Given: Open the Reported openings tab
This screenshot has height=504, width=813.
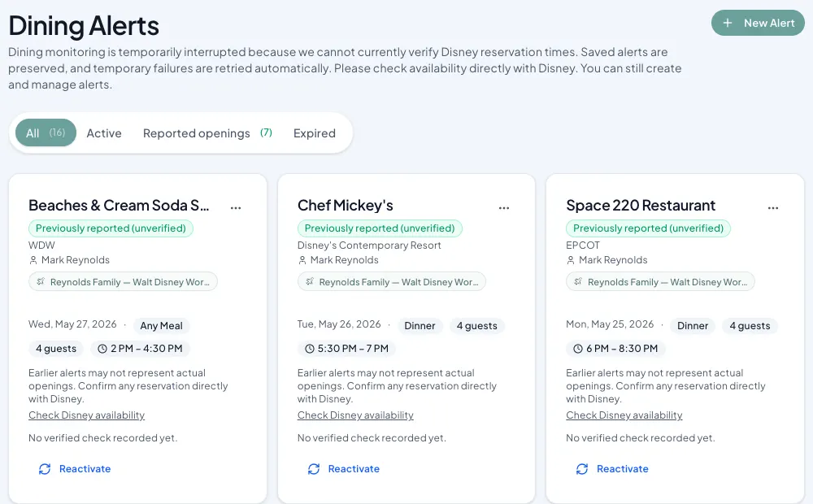Looking at the screenshot, I should tap(207, 133).
